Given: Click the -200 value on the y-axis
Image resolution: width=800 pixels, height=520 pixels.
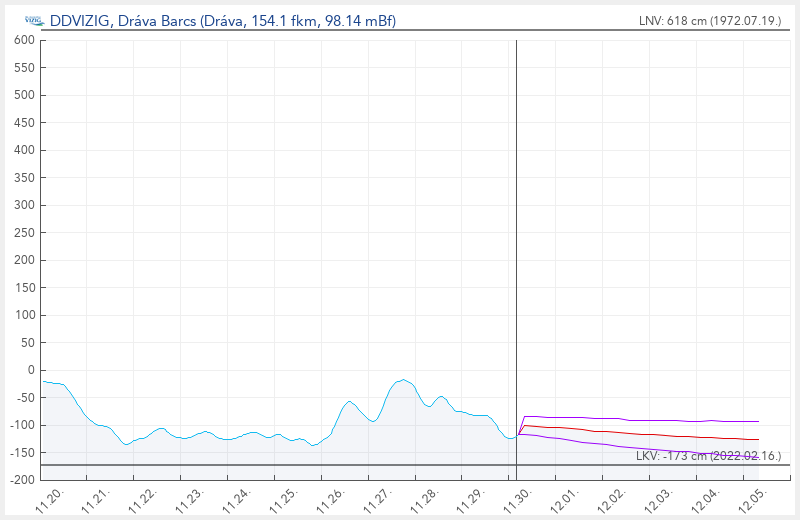Looking at the screenshot, I should coord(20,480).
